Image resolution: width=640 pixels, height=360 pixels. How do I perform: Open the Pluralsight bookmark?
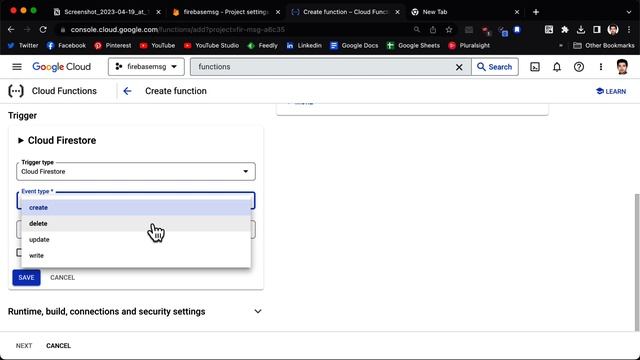point(469,45)
